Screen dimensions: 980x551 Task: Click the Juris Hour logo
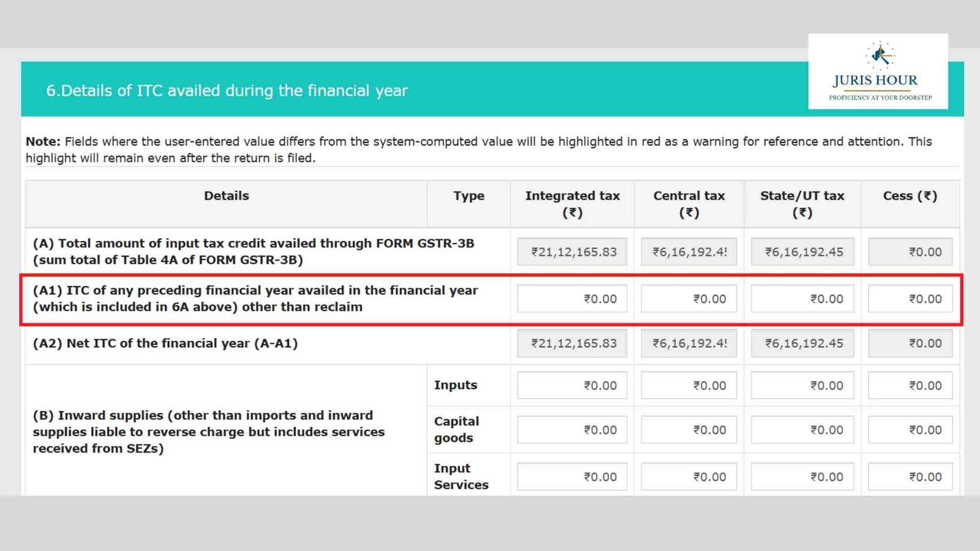pyautogui.click(x=878, y=72)
